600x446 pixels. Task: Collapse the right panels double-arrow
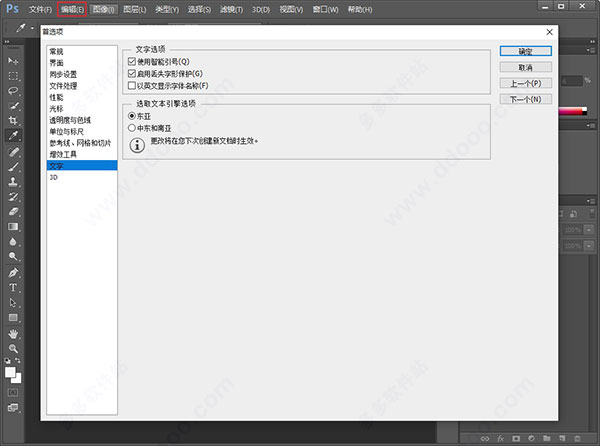[592, 42]
